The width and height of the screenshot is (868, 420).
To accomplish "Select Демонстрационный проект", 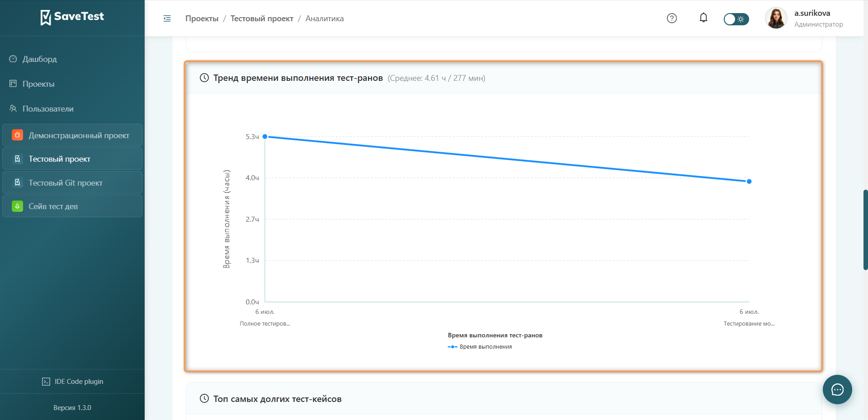I will click(x=72, y=135).
